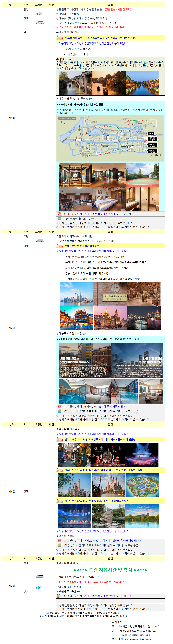Click the 선택2. 오전 10시 미팅, 디즈니랜드 테마파크 heading
This screenshot has width=173, height=644.
click(x=103, y=470)
